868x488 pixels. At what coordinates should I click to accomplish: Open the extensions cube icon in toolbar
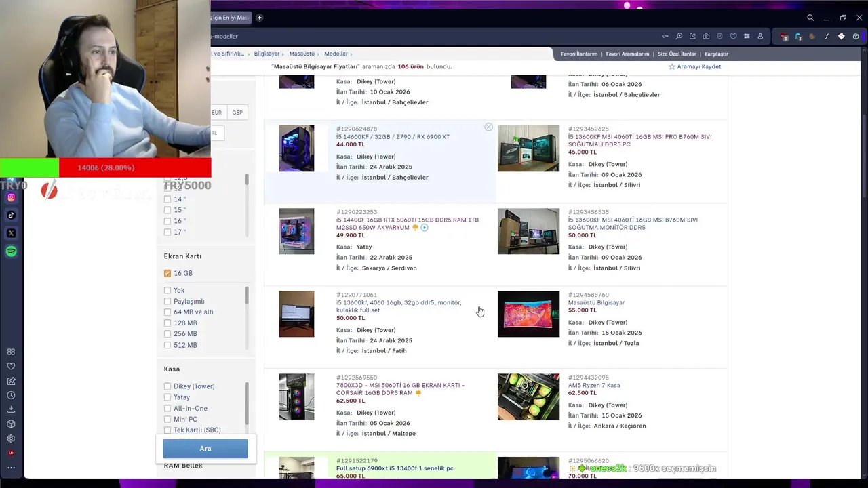(x=856, y=36)
